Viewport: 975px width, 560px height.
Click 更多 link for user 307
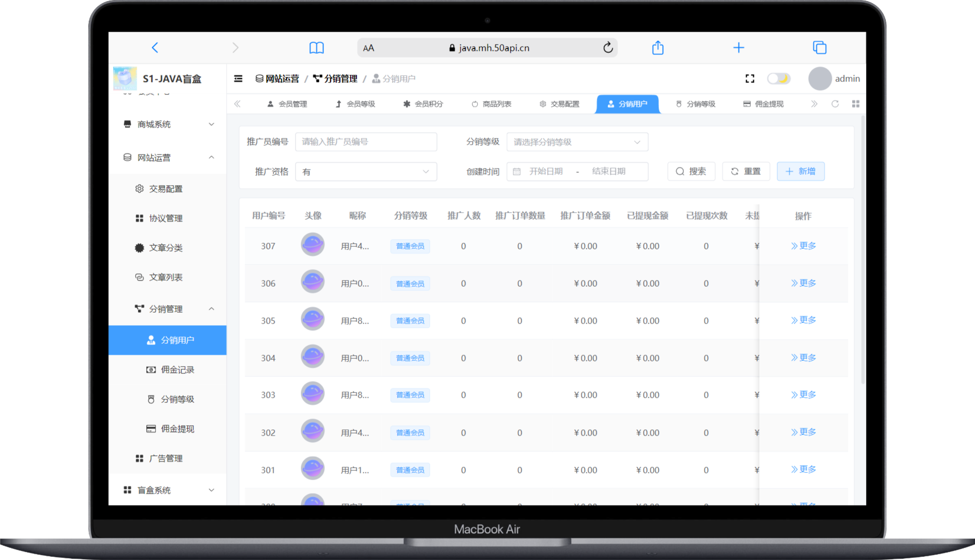pos(803,246)
